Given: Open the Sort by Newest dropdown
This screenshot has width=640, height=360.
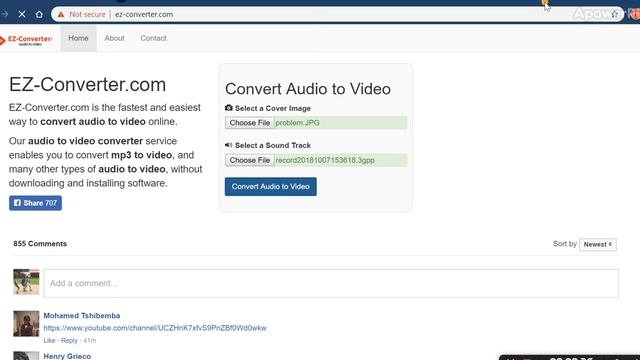Looking at the screenshot, I should 598,244.
